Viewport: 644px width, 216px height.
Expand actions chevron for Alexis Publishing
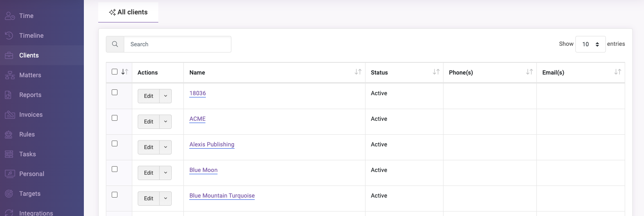(x=165, y=147)
